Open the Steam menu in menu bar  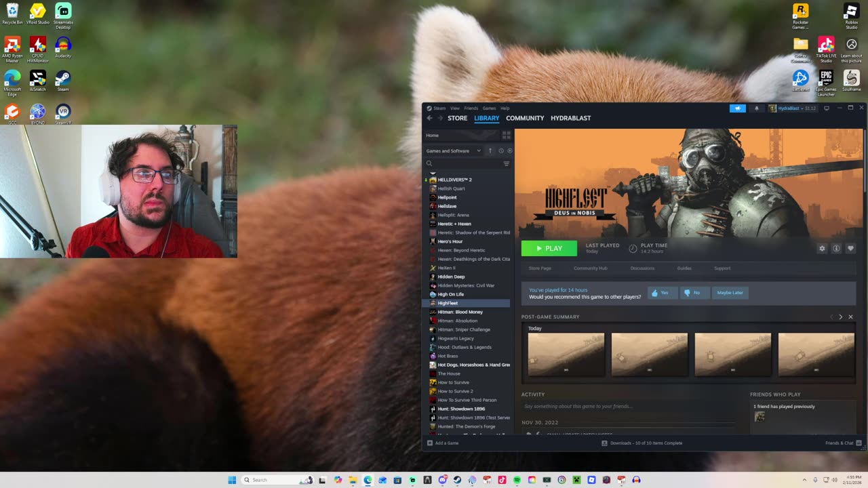pos(439,108)
